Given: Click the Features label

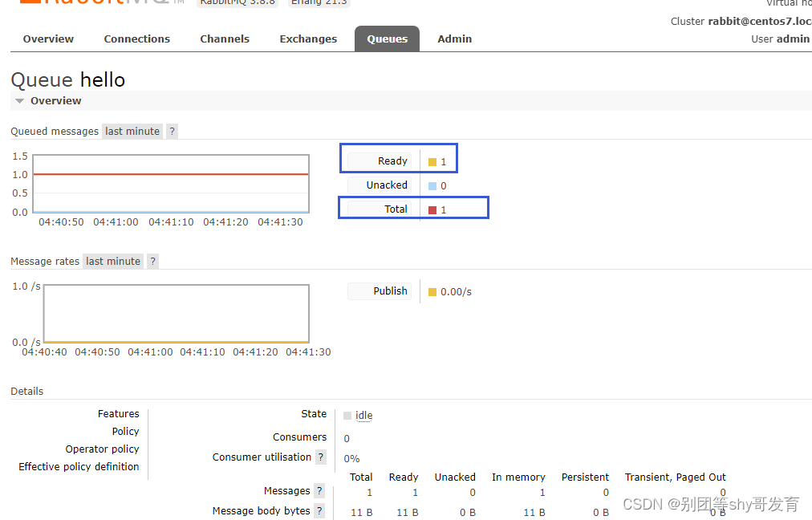Looking at the screenshot, I should 118,414.
